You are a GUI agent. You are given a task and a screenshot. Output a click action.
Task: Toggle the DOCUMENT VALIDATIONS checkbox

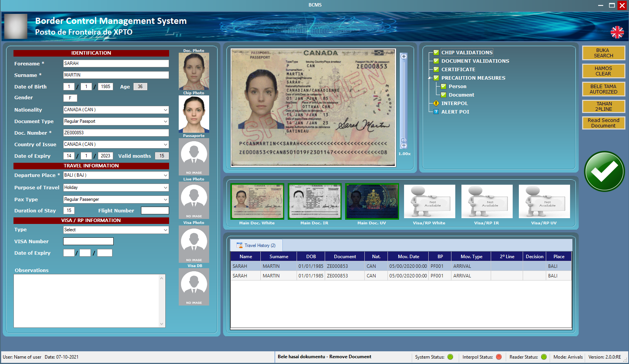pos(436,61)
